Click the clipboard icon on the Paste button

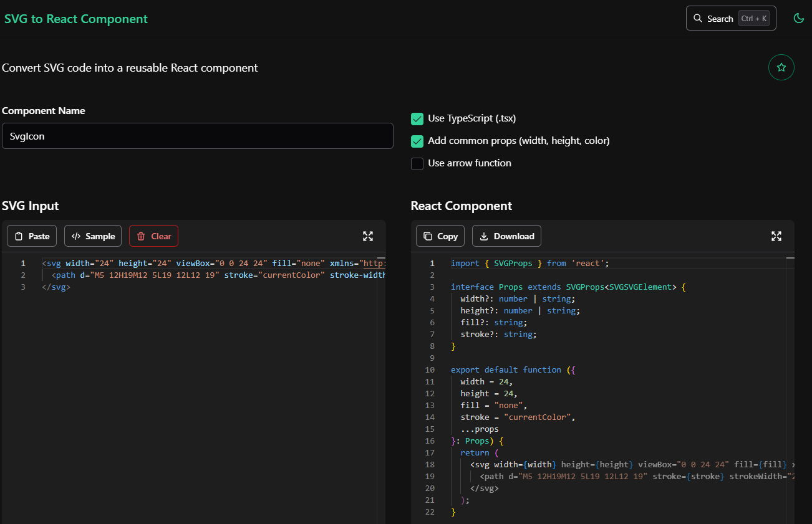click(x=19, y=236)
